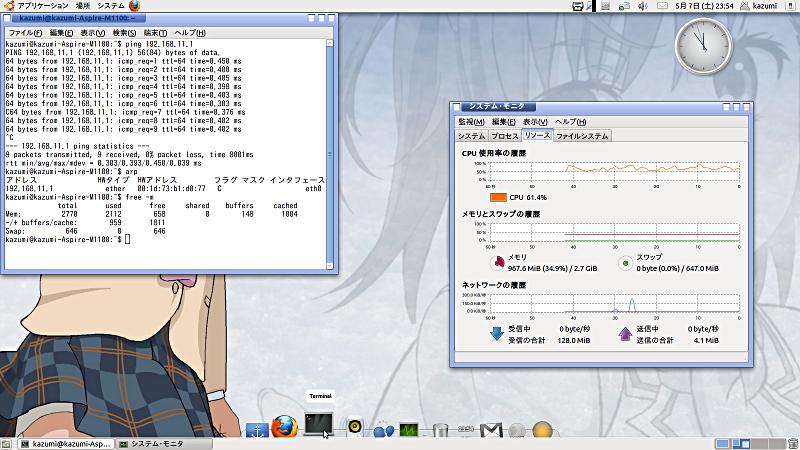Click the Firefox launcher in top panel
Screen dimensions: 800x450
(135, 6)
